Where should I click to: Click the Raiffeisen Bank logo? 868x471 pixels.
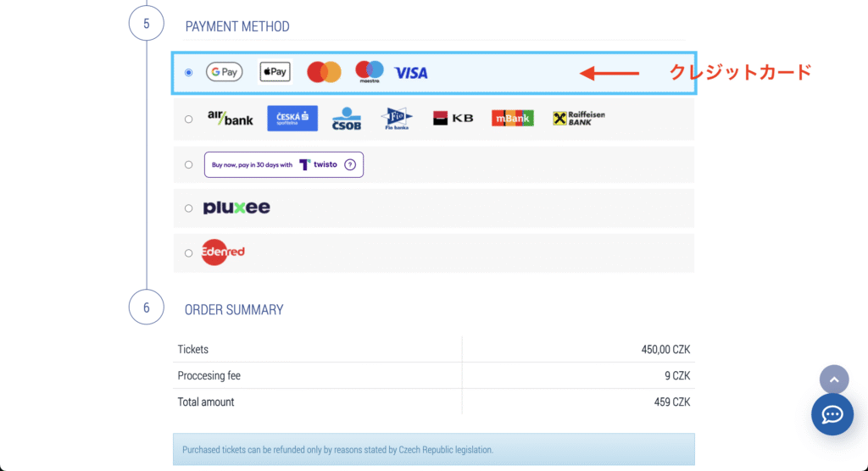[x=579, y=119]
